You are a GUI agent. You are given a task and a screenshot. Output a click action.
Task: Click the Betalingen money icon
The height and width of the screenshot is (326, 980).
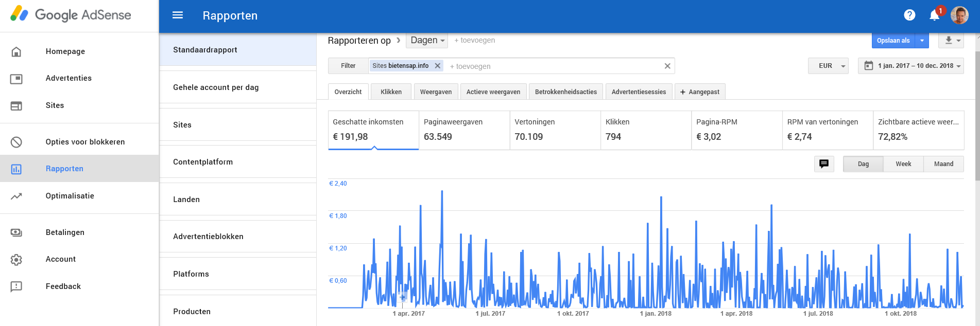[16, 232]
